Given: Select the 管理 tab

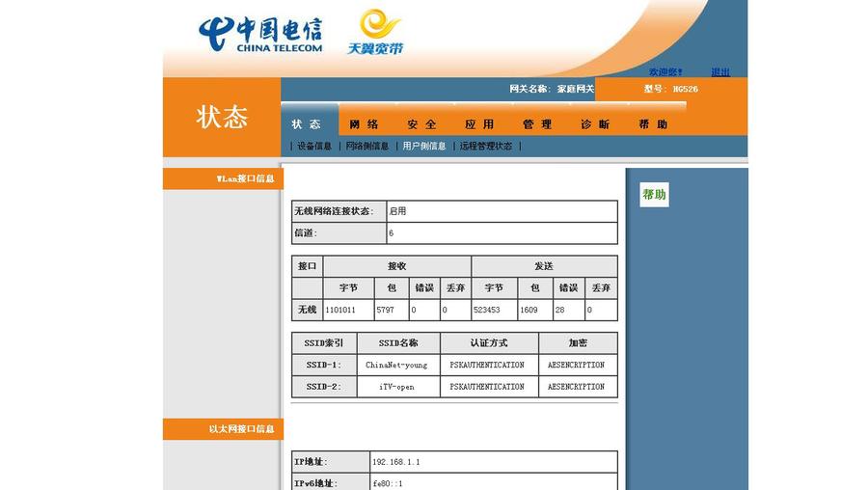Looking at the screenshot, I should click(537, 124).
